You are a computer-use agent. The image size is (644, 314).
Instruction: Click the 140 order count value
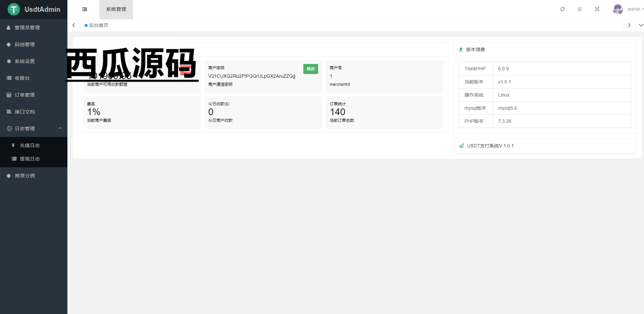click(338, 112)
